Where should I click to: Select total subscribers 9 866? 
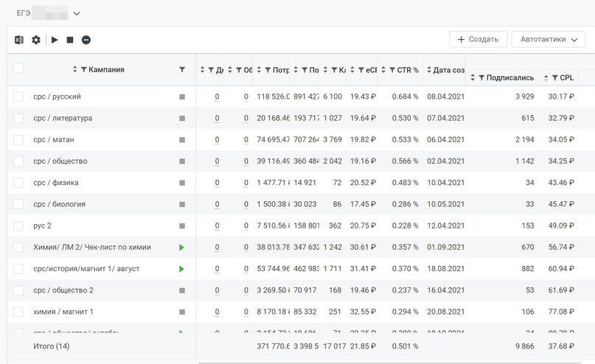(524, 346)
